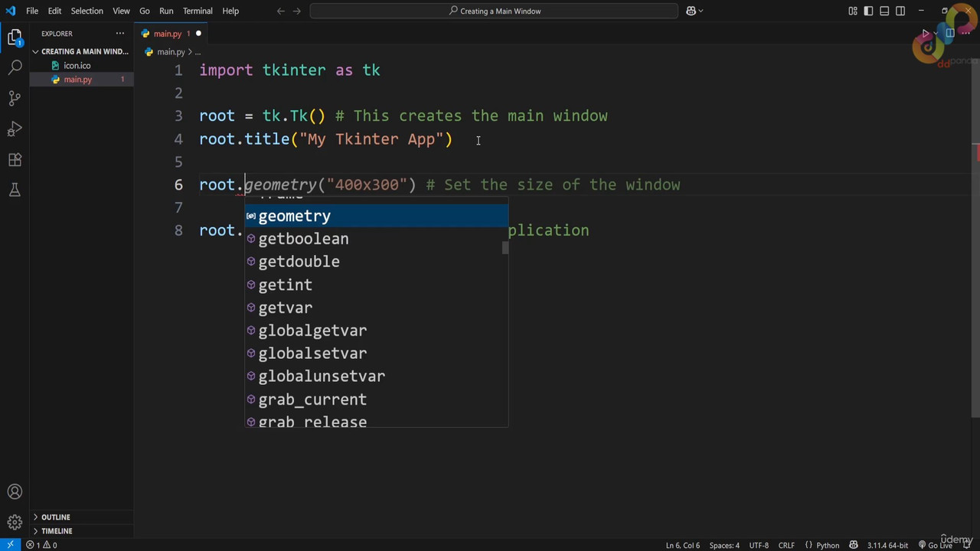Open the Search view in activity bar
Viewport: 980px width, 551px height.
[15, 67]
